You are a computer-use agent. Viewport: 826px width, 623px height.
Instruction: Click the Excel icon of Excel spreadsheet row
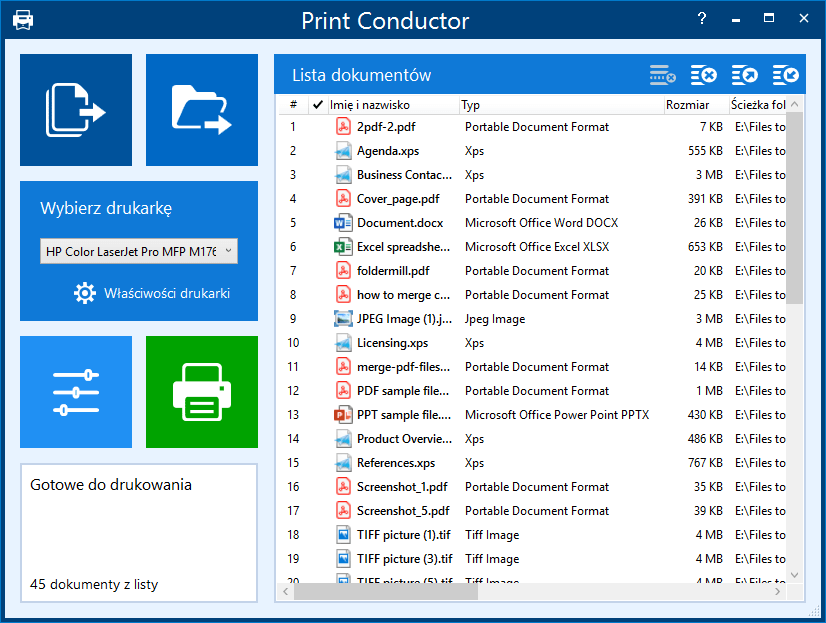point(343,246)
